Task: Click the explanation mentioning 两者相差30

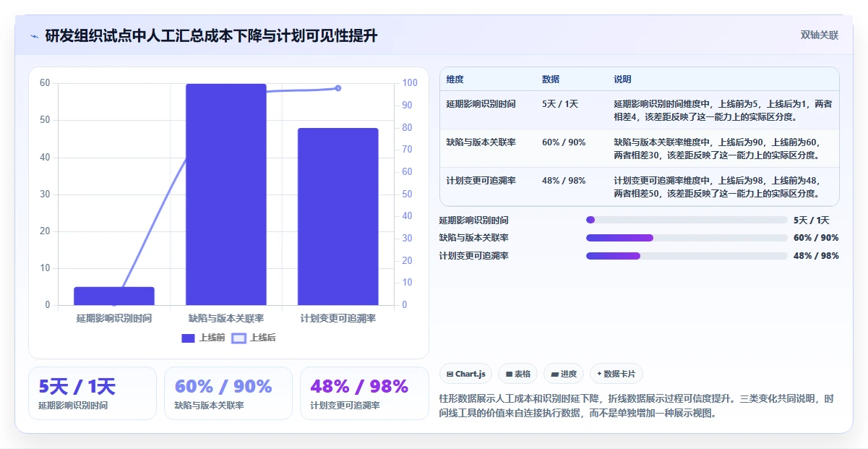Action: 717,149
